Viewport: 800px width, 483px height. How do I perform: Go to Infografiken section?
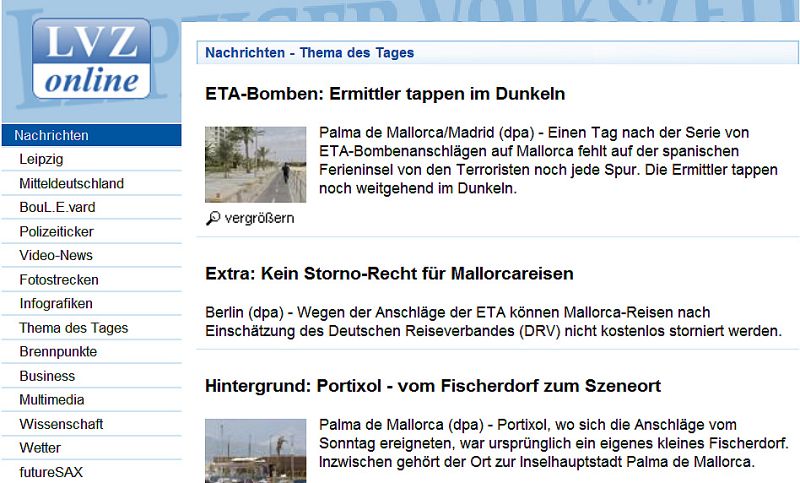56,304
